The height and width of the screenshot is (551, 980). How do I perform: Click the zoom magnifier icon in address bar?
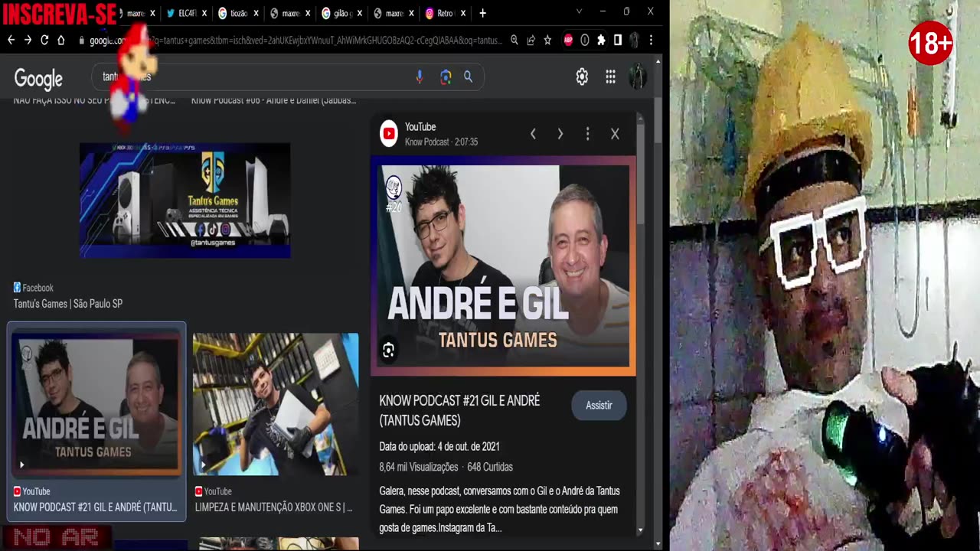pos(514,40)
